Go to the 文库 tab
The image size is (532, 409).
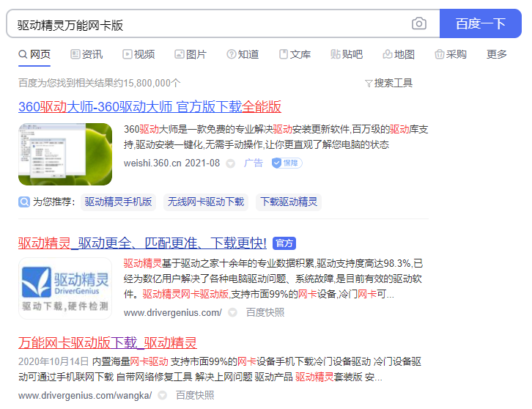(295, 54)
